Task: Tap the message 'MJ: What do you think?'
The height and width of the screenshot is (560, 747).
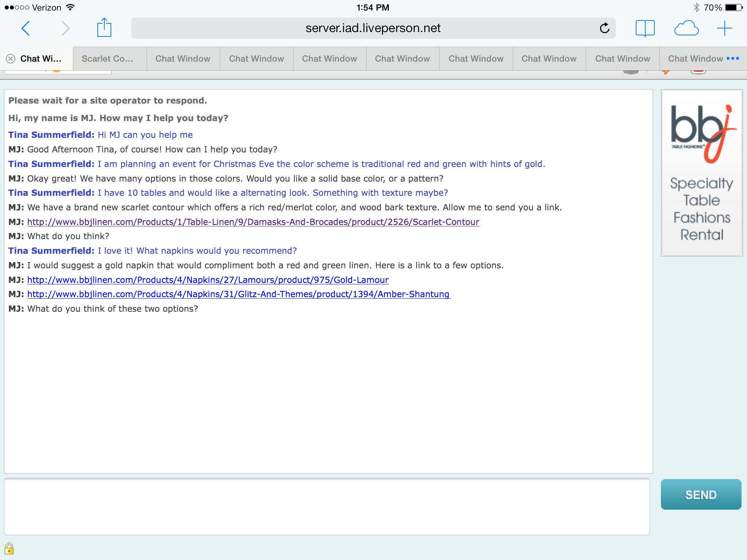Action: (x=59, y=236)
